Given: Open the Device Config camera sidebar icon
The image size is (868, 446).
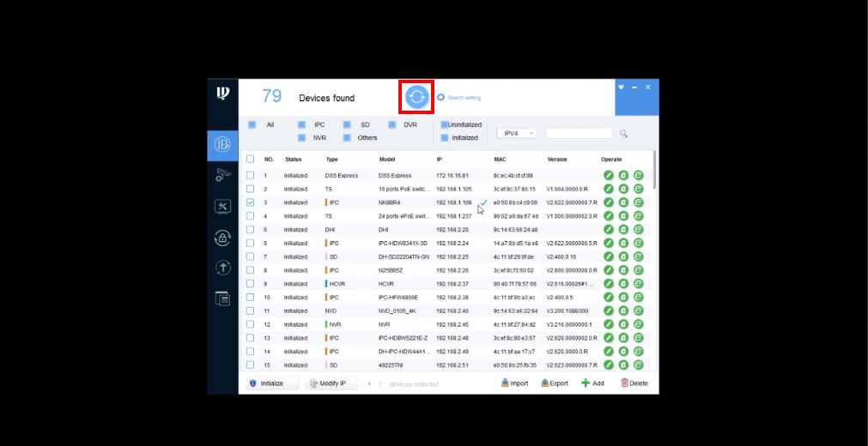Looking at the screenshot, I should pos(222,176).
